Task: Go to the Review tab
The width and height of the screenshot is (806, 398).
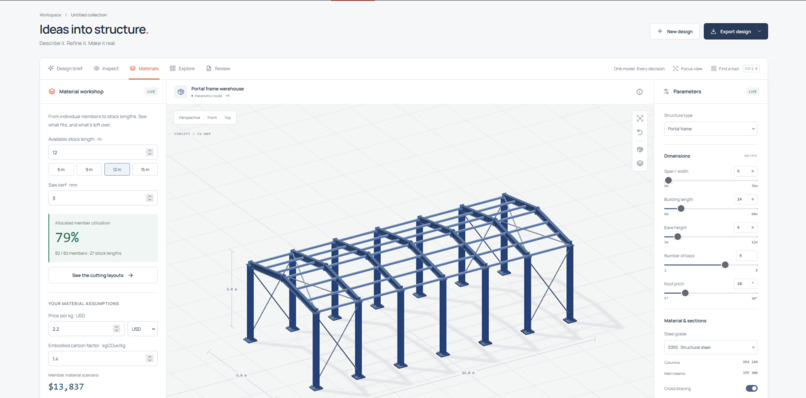Action: [218, 68]
